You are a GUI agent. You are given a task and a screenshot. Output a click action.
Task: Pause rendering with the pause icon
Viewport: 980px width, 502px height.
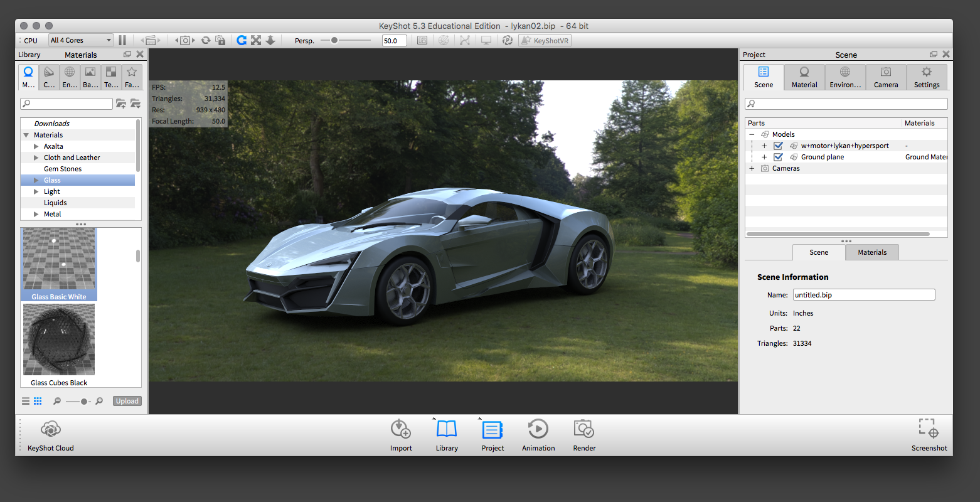tap(122, 40)
